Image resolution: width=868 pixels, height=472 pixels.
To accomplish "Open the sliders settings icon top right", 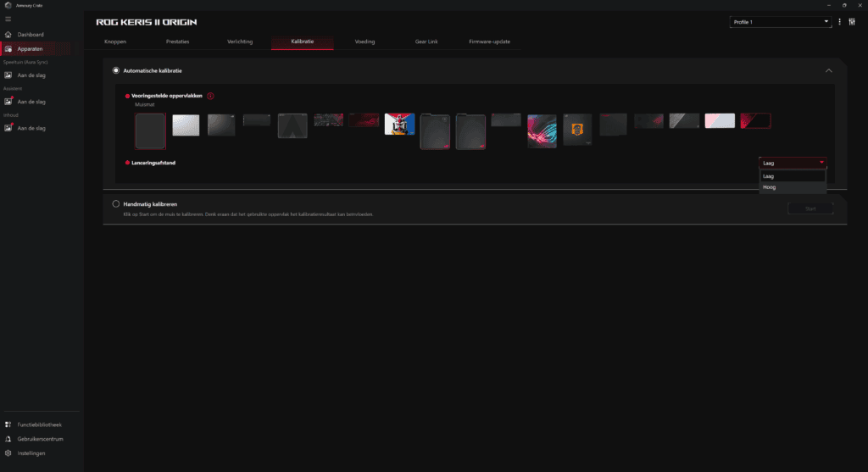I will pyautogui.click(x=852, y=22).
